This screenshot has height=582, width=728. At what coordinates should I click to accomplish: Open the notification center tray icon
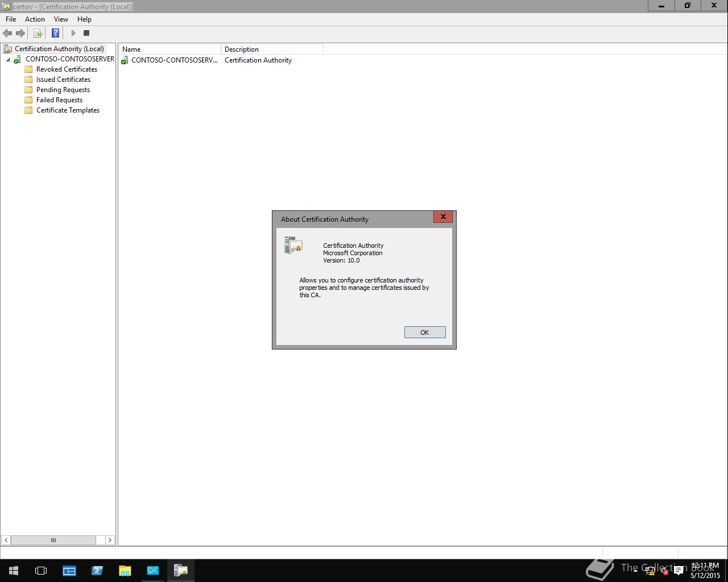click(679, 571)
